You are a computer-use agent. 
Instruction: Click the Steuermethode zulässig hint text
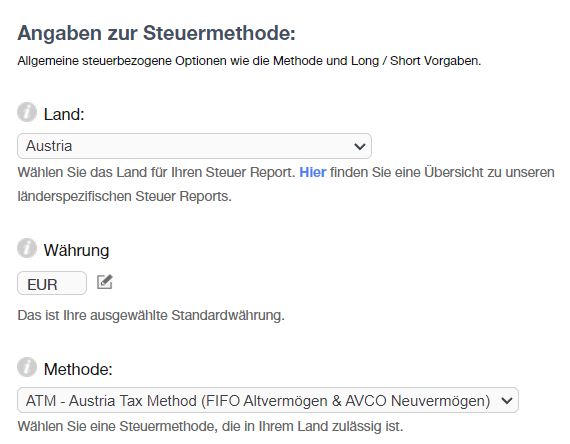[x=210, y=426]
